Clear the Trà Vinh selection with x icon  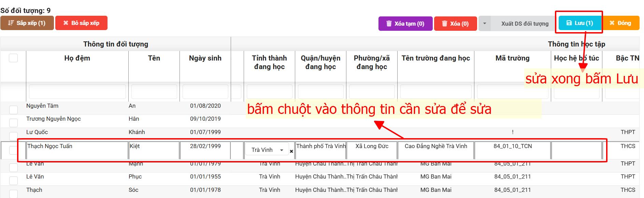291,151
